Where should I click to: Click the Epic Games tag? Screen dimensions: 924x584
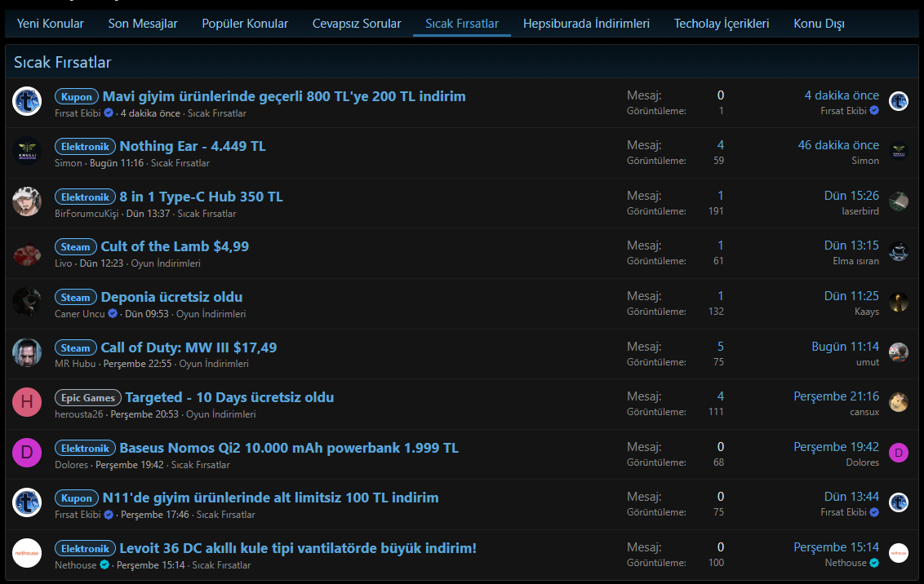tap(88, 398)
